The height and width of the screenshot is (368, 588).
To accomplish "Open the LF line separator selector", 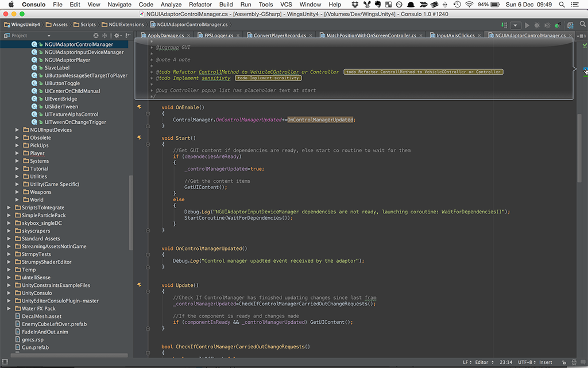I will pyautogui.click(x=467, y=362).
